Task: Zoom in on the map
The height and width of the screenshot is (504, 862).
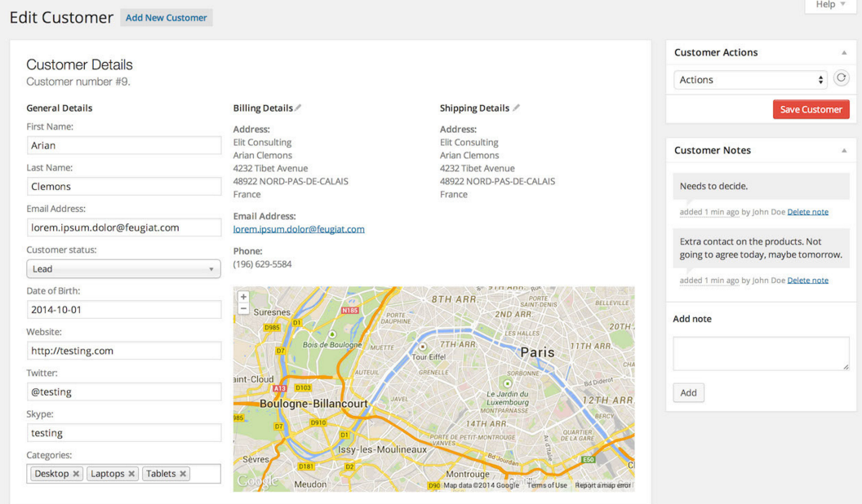Action: pyautogui.click(x=243, y=297)
